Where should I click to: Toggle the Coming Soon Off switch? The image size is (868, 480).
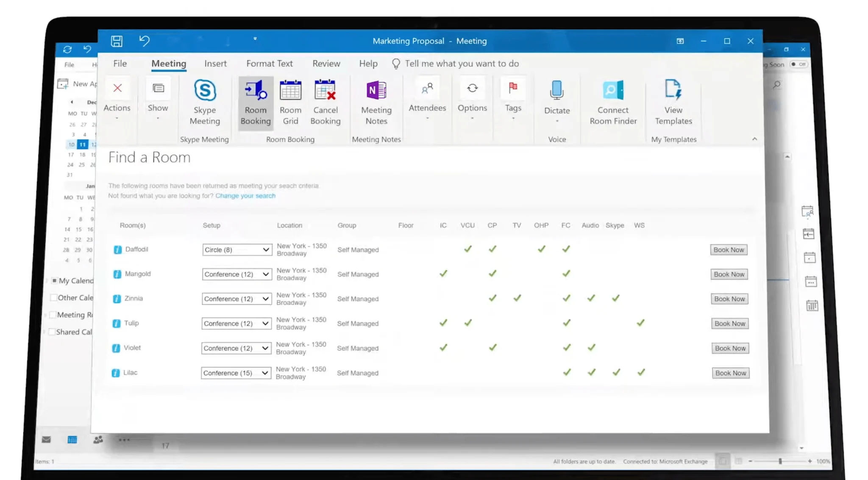[798, 64]
